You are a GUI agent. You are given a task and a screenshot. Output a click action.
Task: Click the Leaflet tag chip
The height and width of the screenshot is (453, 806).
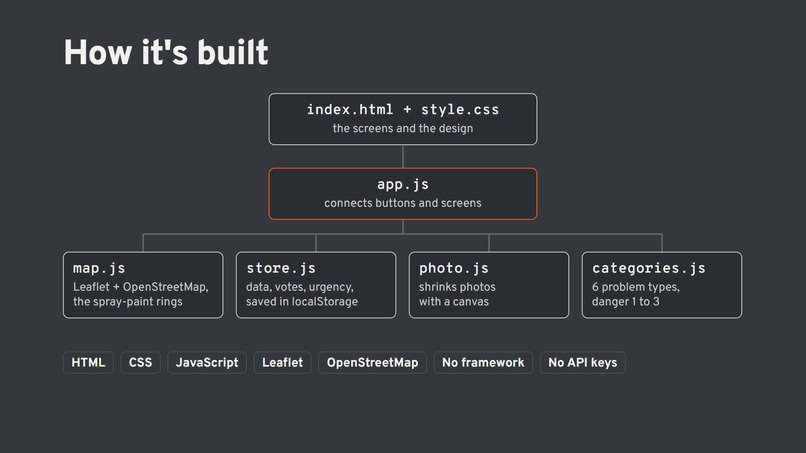pos(282,363)
